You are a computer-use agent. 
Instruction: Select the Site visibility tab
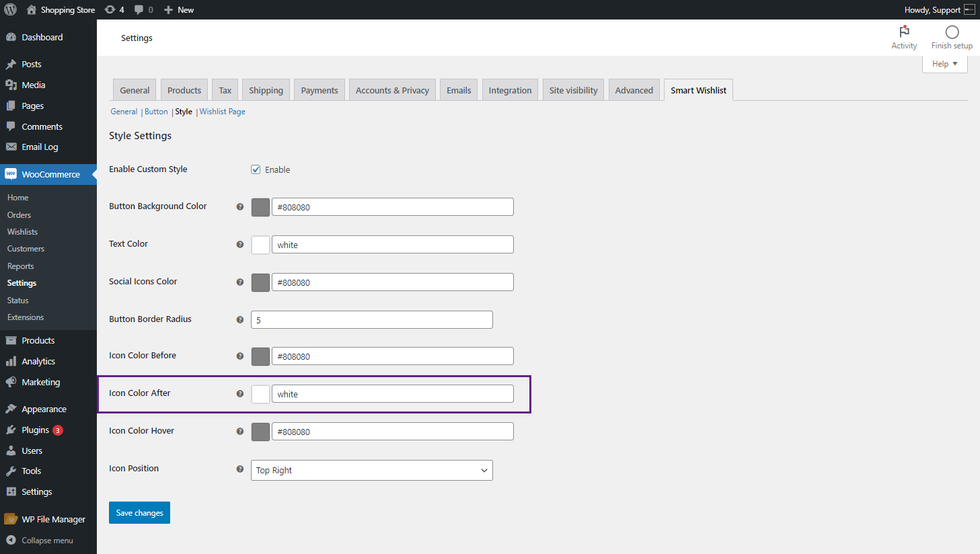click(573, 90)
